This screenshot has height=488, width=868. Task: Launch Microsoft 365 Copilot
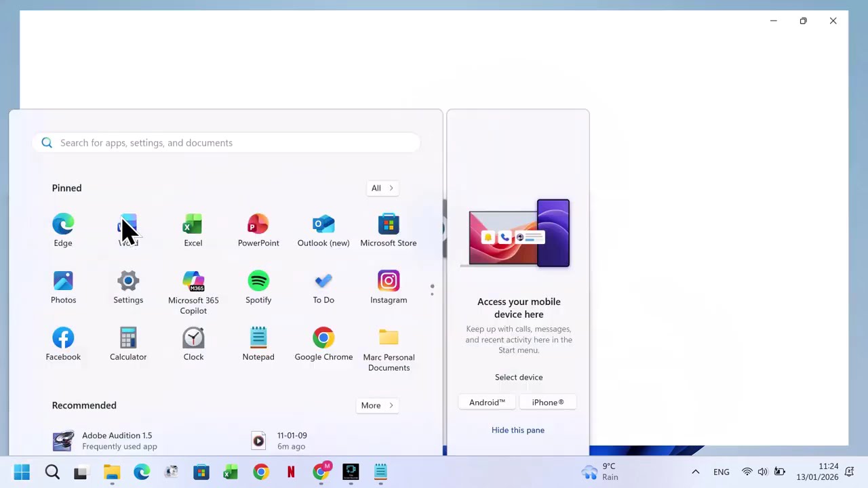(x=193, y=292)
